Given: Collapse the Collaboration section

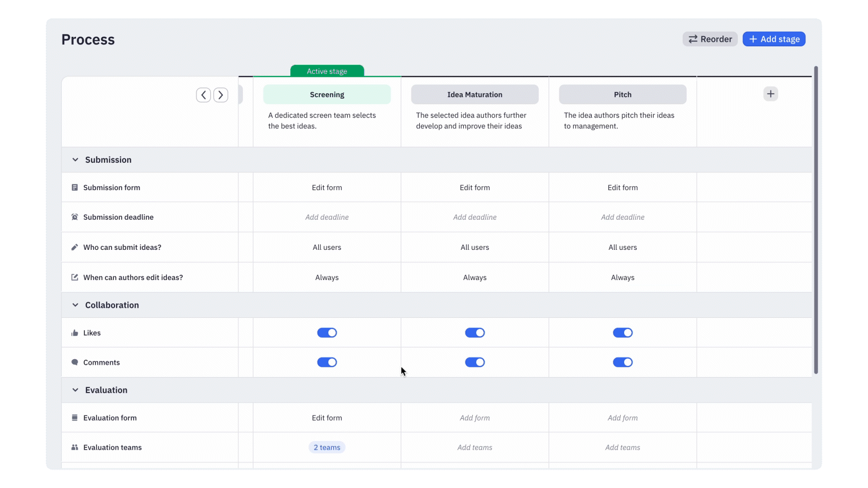Looking at the screenshot, I should [75, 305].
